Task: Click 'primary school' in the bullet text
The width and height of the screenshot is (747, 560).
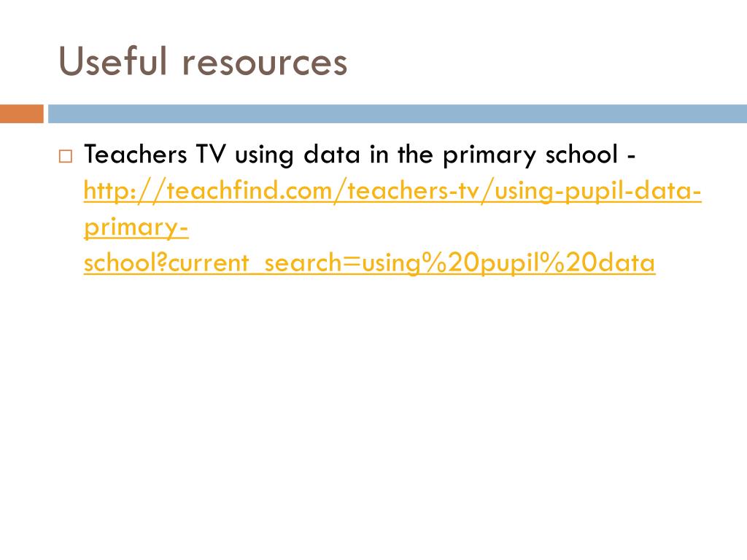Action: point(530,156)
